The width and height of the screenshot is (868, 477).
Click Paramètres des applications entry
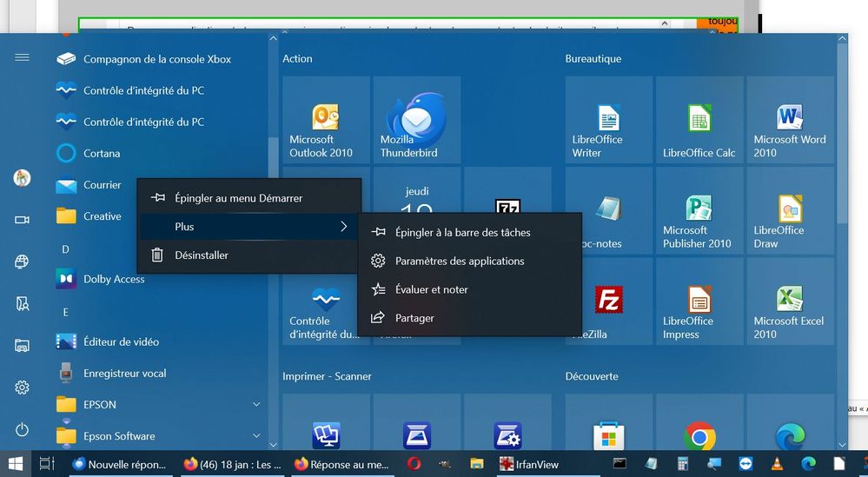[x=459, y=261]
